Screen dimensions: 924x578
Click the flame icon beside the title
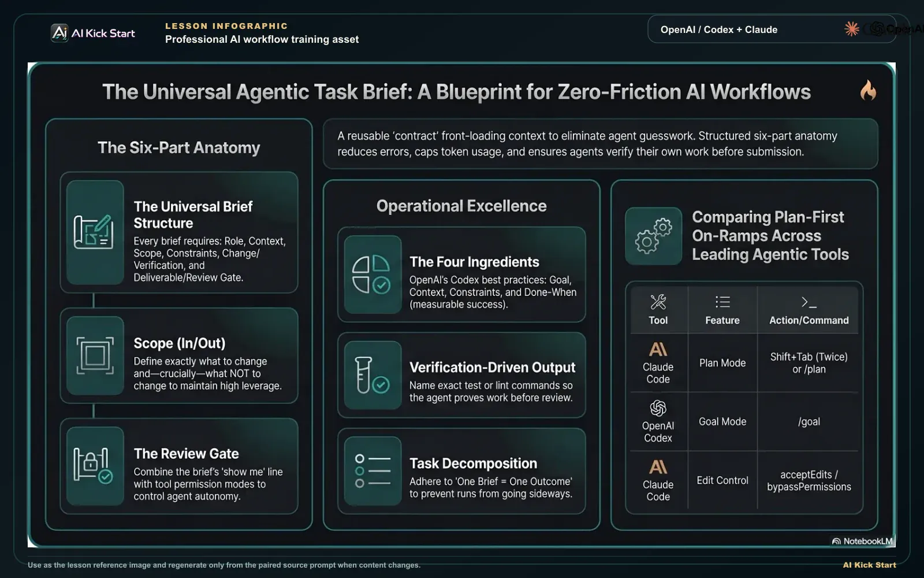coord(868,90)
